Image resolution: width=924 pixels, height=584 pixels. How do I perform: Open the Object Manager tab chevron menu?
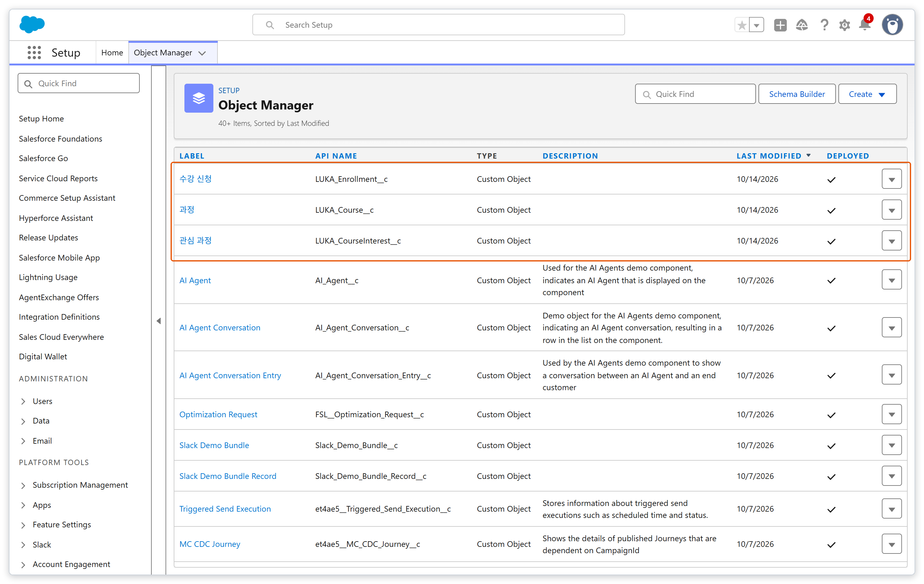coord(202,53)
